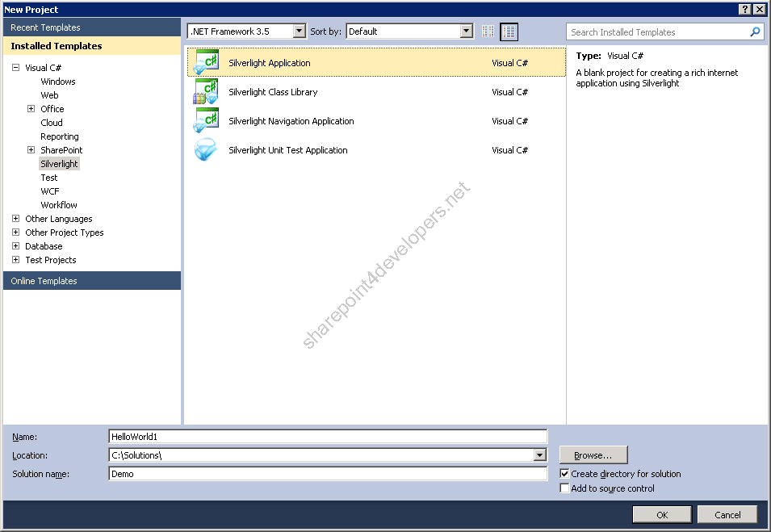Select the WCF template category
This screenshot has height=532, width=771.
coord(50,191)
